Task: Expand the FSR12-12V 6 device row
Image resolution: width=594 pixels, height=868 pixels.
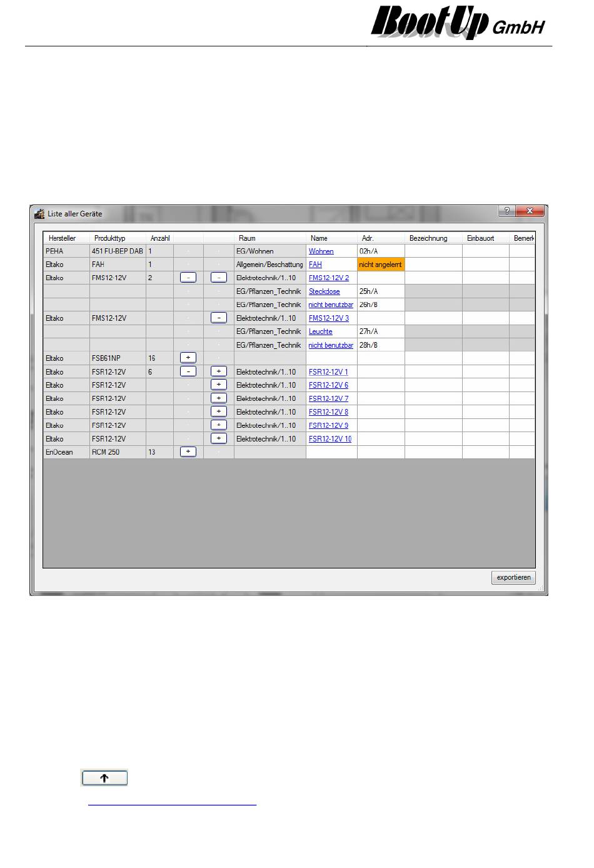Action: coord(219,385)
